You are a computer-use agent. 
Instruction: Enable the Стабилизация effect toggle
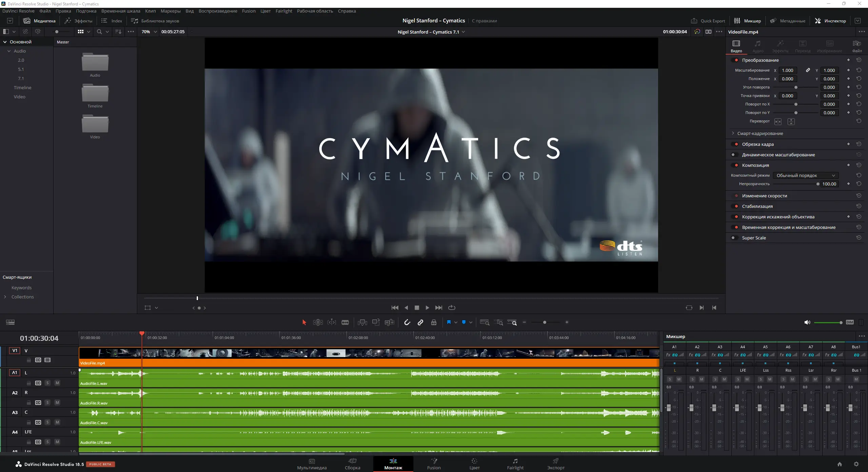736,206
